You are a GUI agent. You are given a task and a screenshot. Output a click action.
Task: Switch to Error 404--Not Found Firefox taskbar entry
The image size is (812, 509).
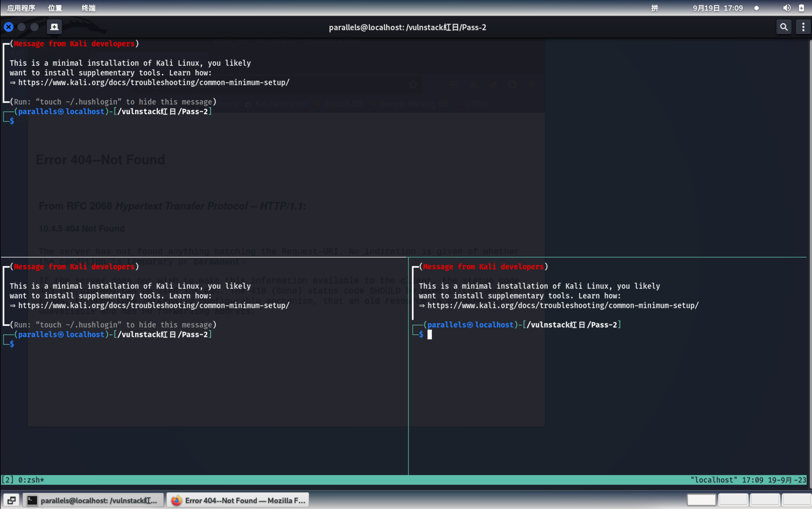tap(238, 500)
